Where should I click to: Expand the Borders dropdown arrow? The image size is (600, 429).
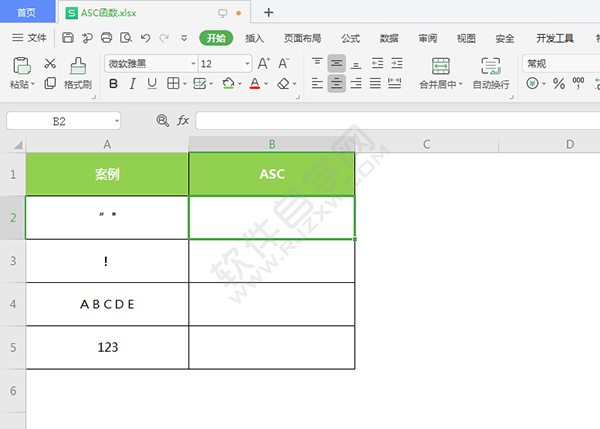[185, 84]
